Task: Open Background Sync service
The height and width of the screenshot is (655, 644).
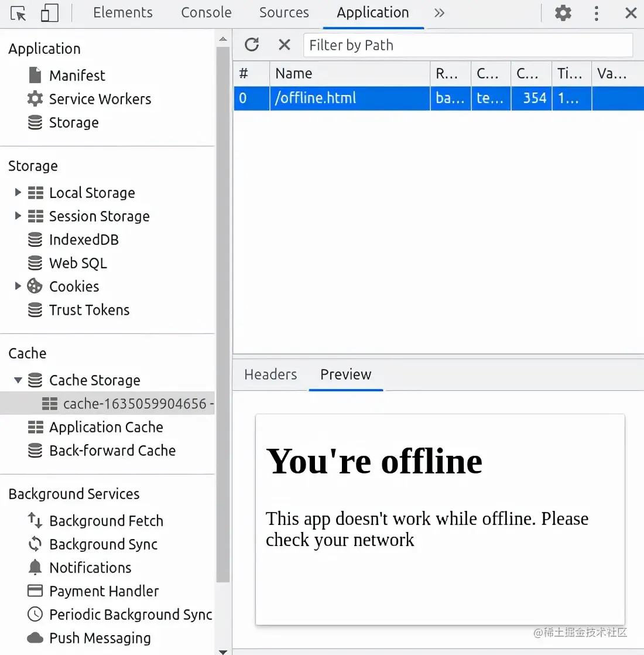Action: click(x=103, y=544)
